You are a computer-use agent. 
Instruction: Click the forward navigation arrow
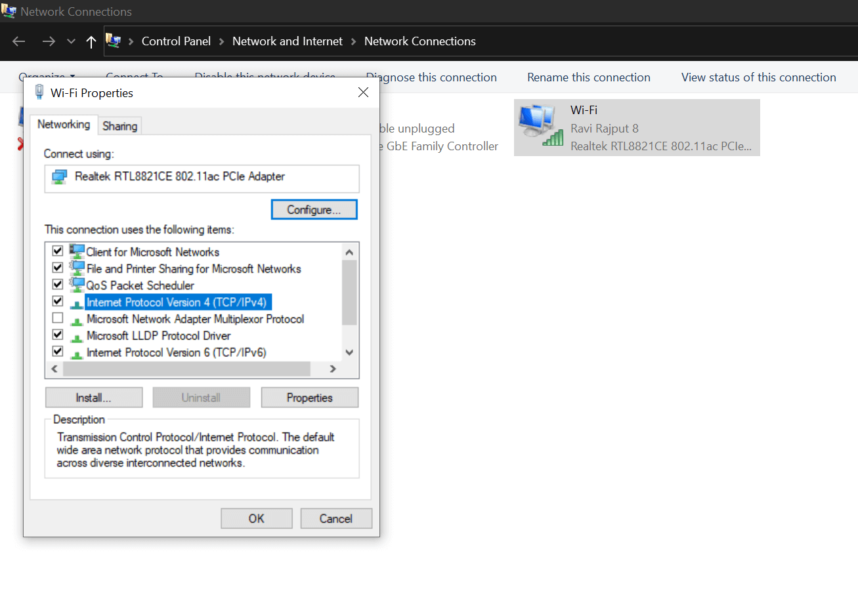click(49, 42)
